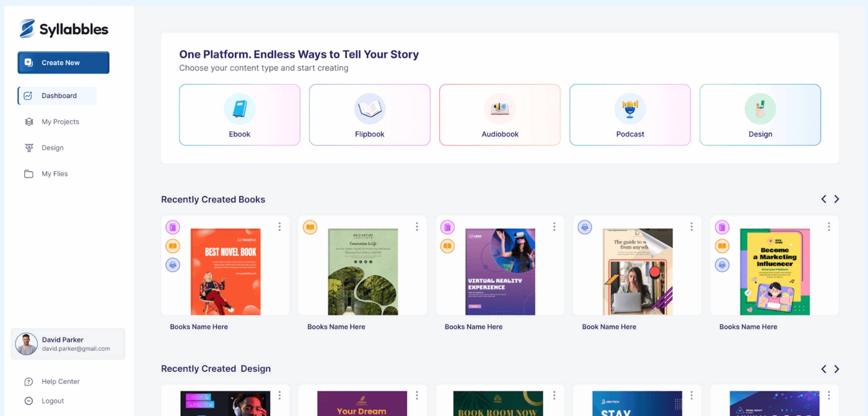Click the Create New button
Screen dimensions: 868x416
[x=63, y=63]
